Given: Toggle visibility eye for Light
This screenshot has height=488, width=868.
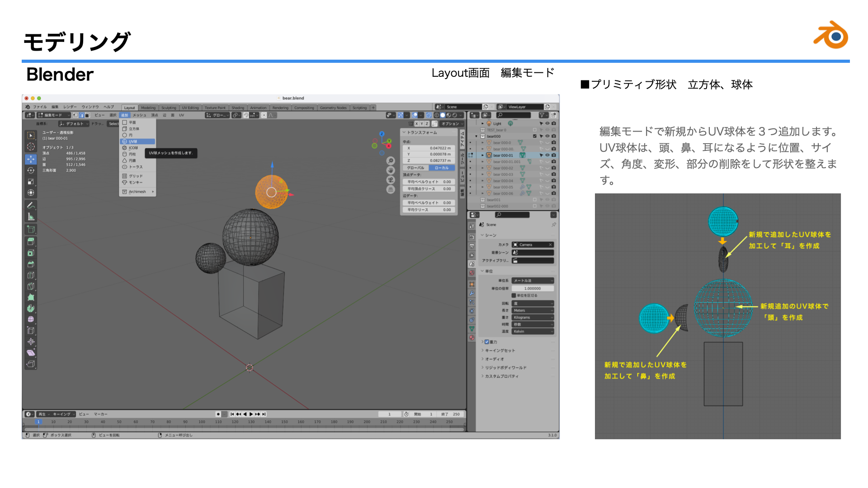Looking at the screenshot, I should pyautogui.click(x=547, y=123).
